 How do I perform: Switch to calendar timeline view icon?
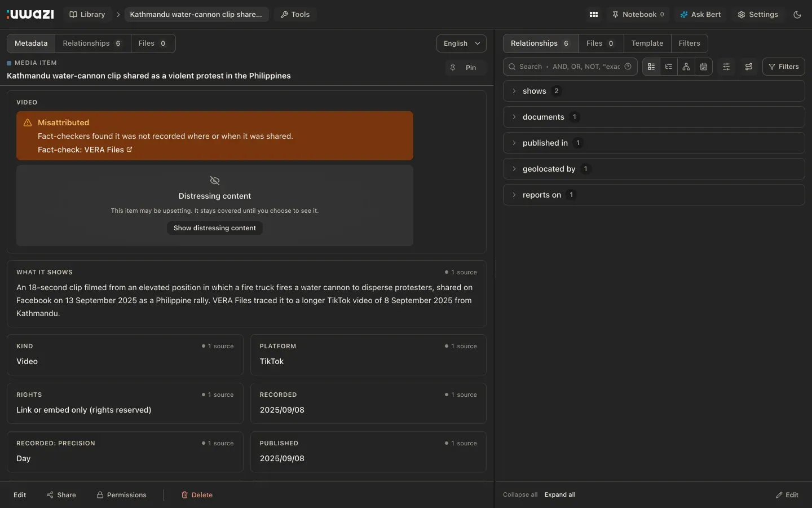(x=704, y=67)
